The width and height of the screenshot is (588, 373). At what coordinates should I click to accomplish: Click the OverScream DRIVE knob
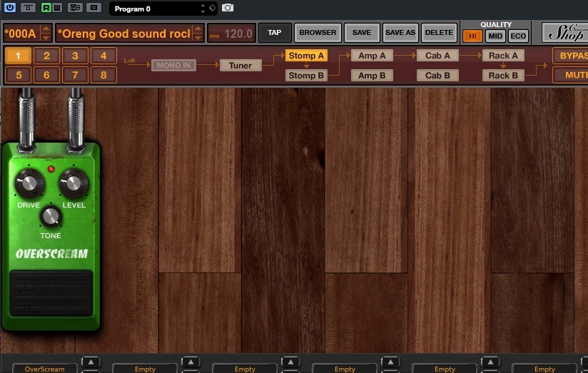tap(29, 184)
